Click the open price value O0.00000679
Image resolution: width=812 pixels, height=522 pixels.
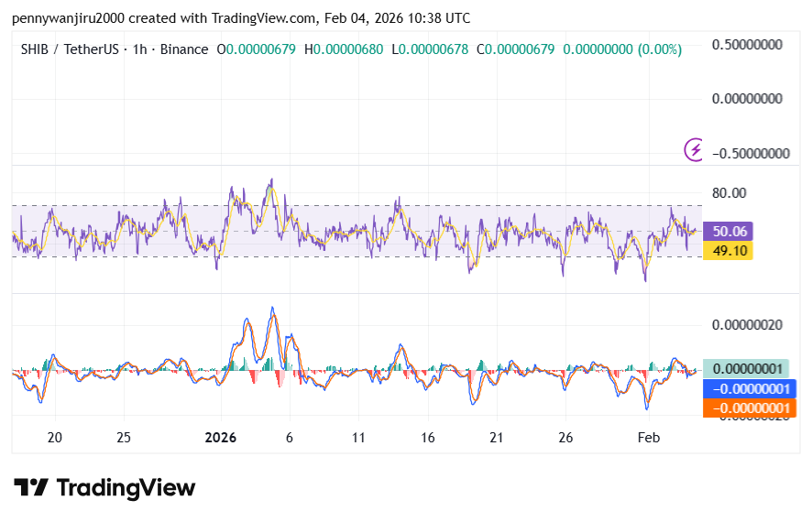coord(256,49)
